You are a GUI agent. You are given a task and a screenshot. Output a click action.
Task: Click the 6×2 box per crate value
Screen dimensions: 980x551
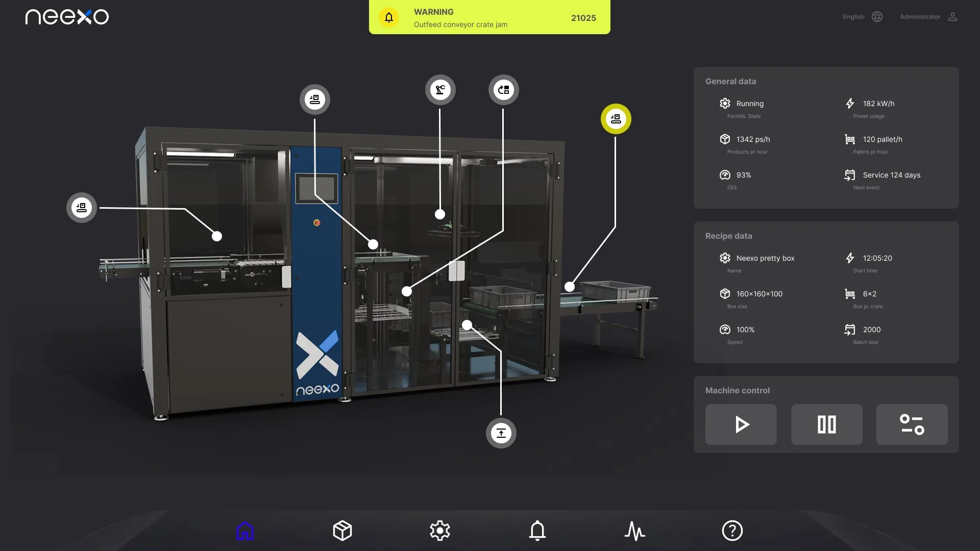pos(869,294)
